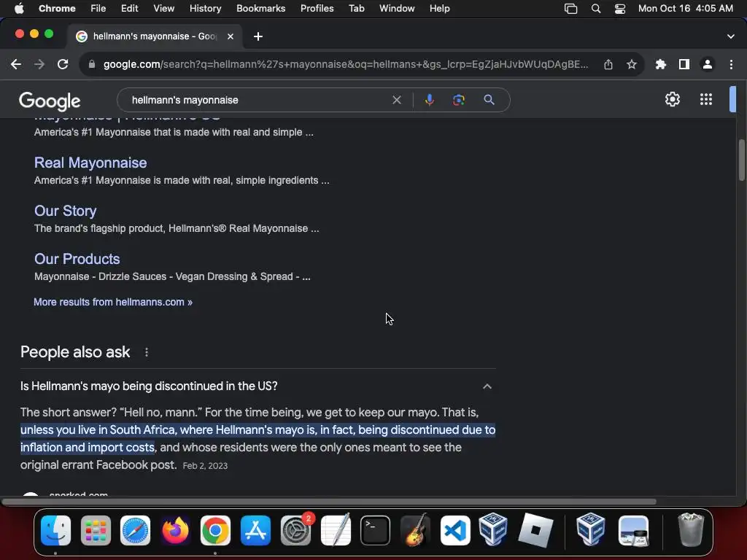Open the Real Mayonnaise result link

[x=90, y=163]
